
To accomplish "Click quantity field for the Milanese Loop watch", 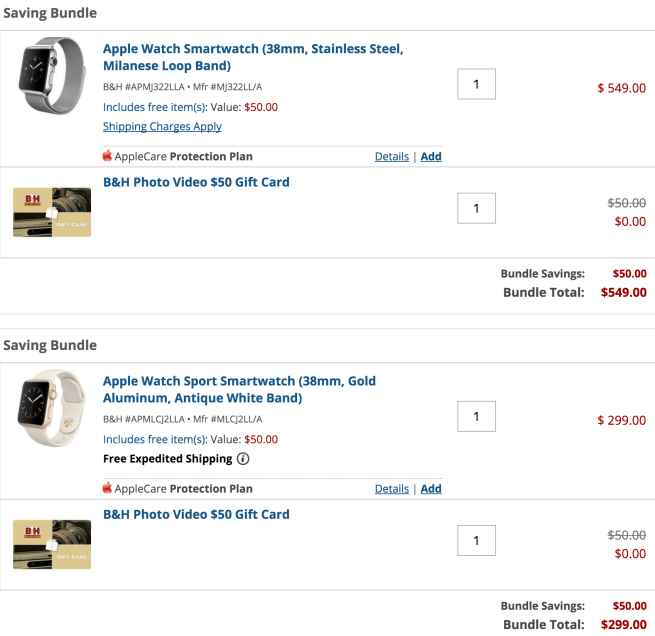I will 476,84.
